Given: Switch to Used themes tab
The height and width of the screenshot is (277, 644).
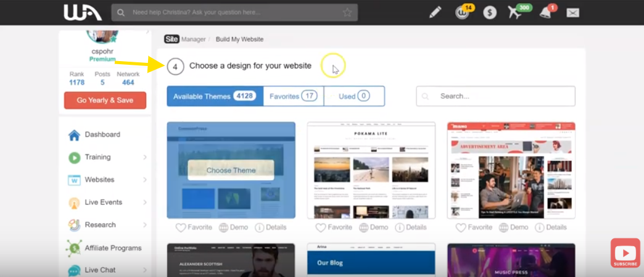Looking at the screenshot, I should [354, 96].
